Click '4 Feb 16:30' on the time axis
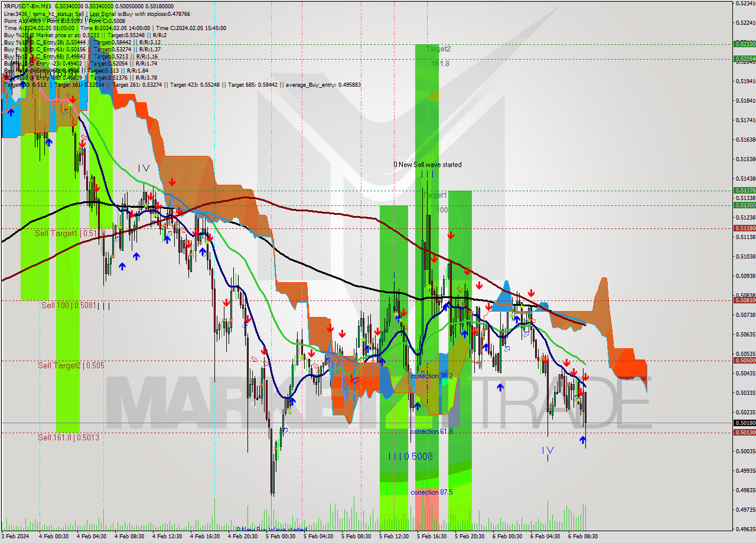Screen dimensions: 756x543 [205, 537]
